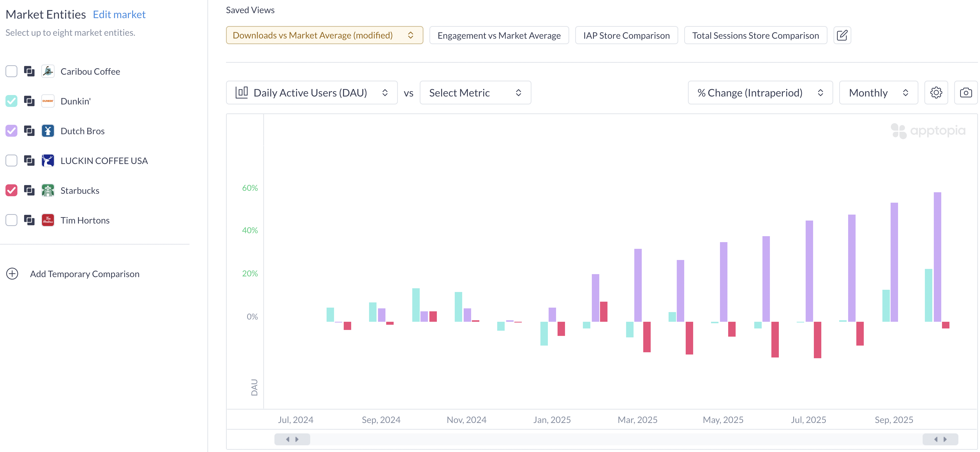
Task: Click the chart settings gear icon
Action: coord(936,92)
